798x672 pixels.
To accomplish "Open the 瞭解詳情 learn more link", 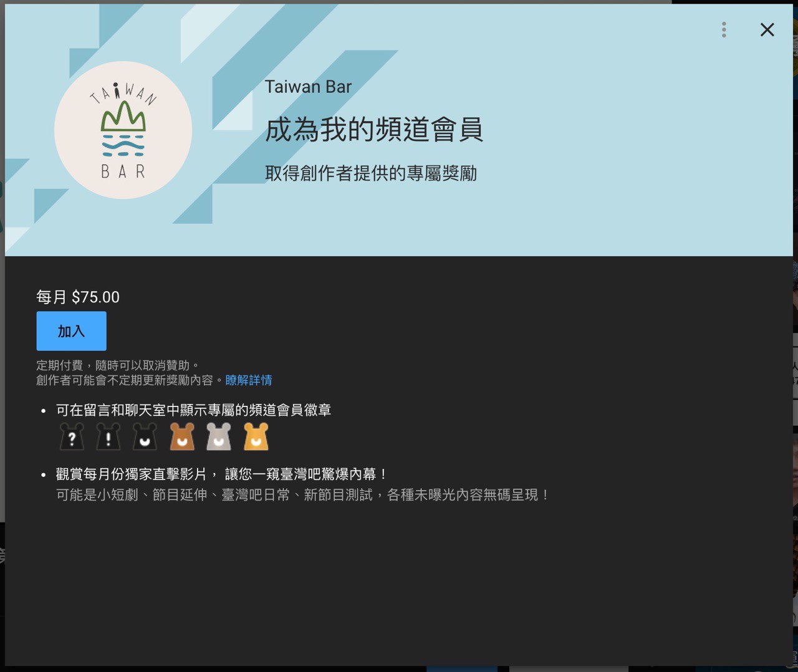I will [x=249, y=380].
